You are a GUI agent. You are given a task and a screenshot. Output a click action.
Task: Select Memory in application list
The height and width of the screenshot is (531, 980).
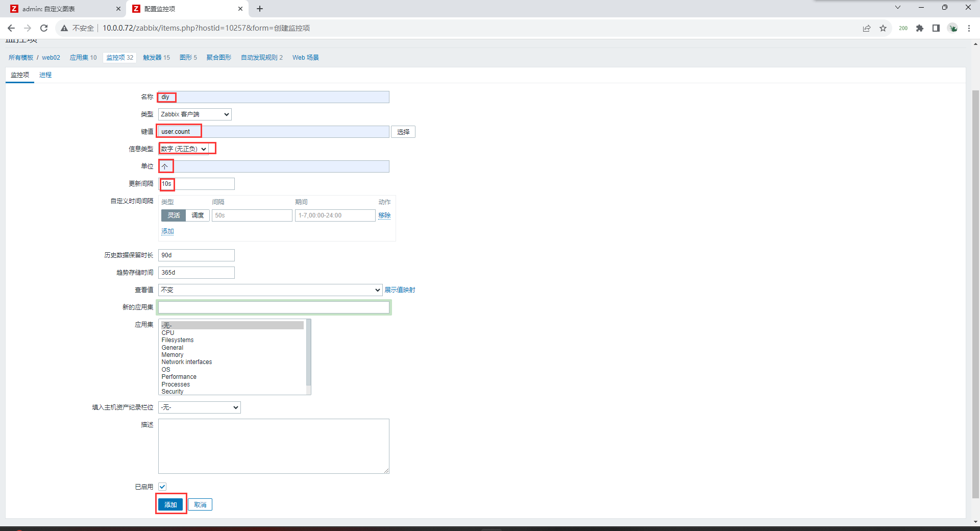232,355
